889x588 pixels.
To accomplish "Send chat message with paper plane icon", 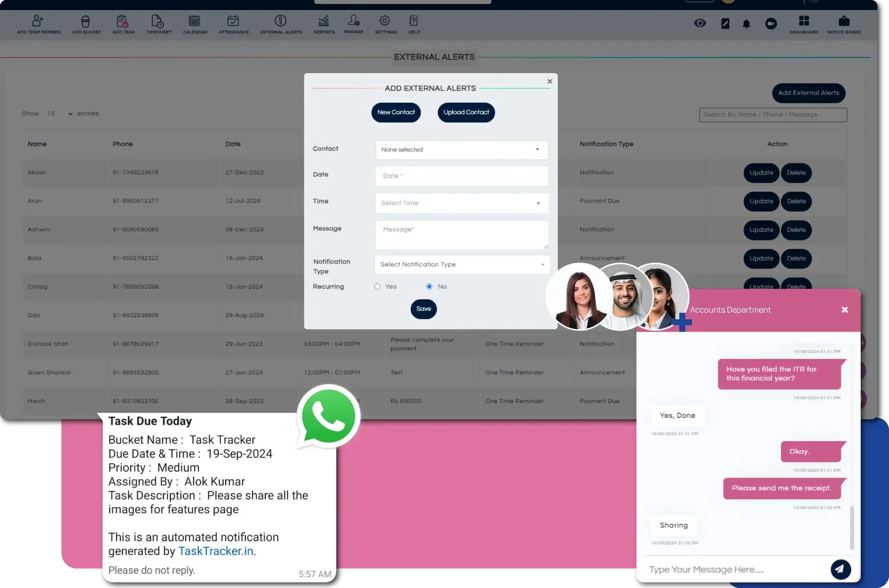I will [x=840, y=569].
